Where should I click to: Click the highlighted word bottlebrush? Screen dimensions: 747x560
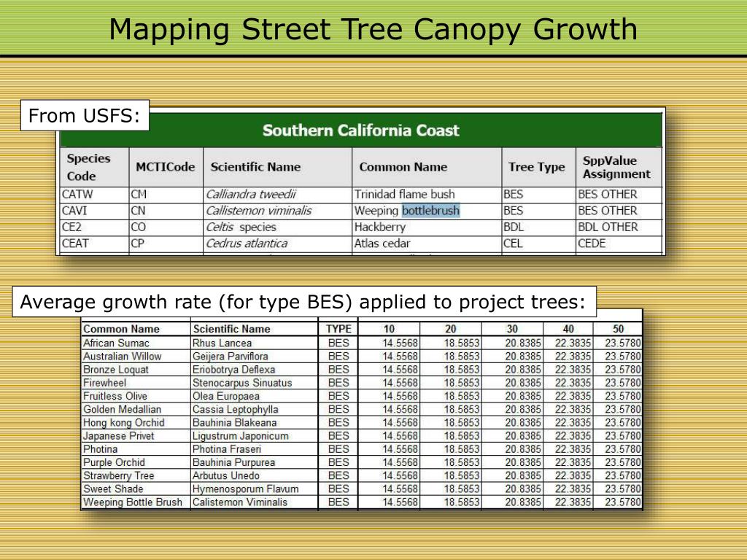[431, 211]
